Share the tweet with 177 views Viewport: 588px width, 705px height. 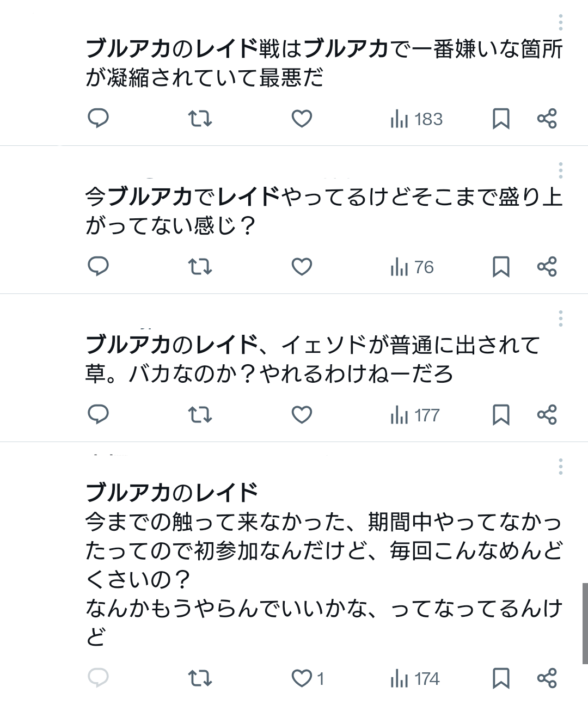click(x=547, y=415)
